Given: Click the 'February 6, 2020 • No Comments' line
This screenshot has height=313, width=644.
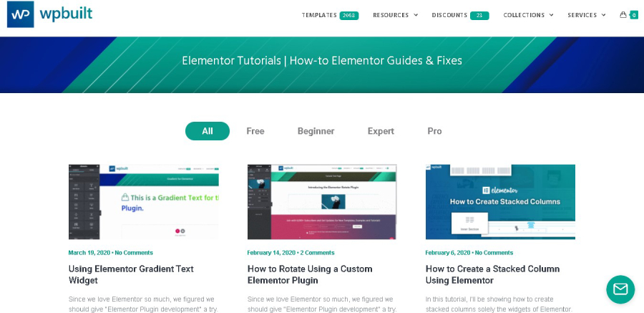Looking at the screenshot, I should point(469,253).
